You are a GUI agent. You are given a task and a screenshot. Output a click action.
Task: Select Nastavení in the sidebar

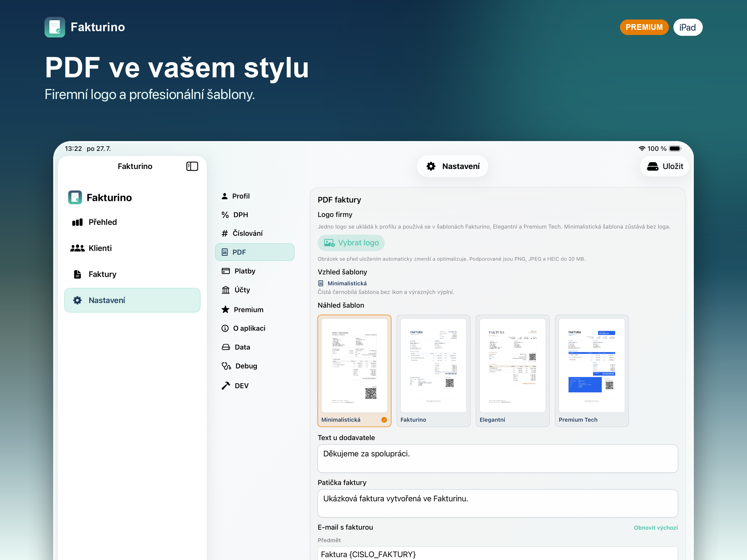pos(132,300)
